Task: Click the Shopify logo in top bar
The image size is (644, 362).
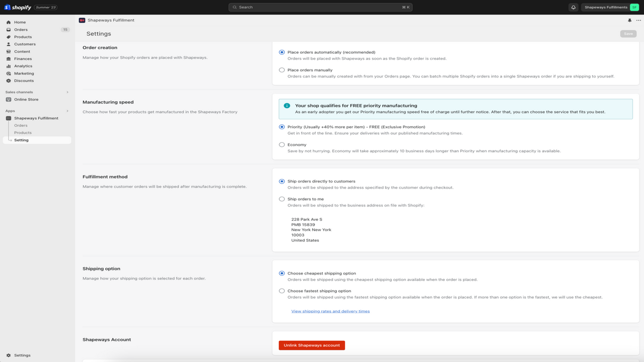Action: point(18,8)
